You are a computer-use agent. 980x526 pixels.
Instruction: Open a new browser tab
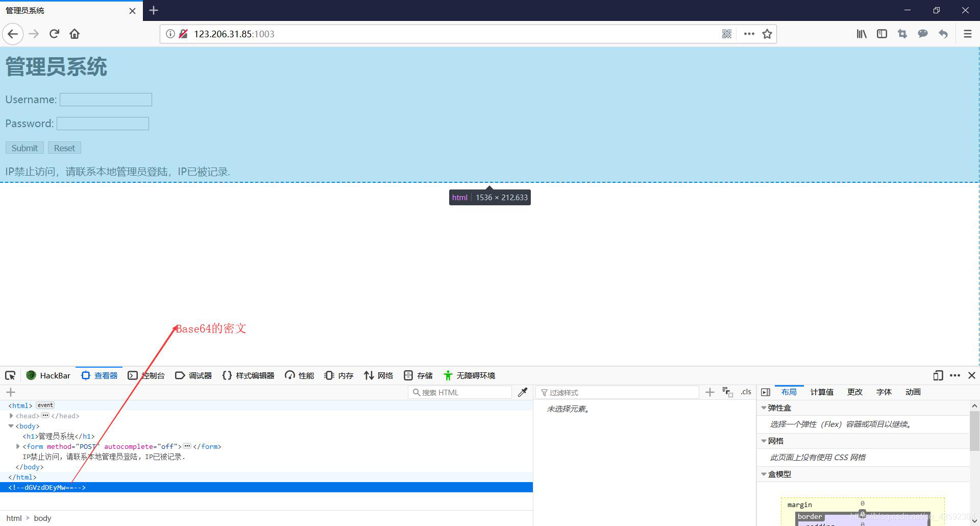pyautogui.click(x=154, y=10)
